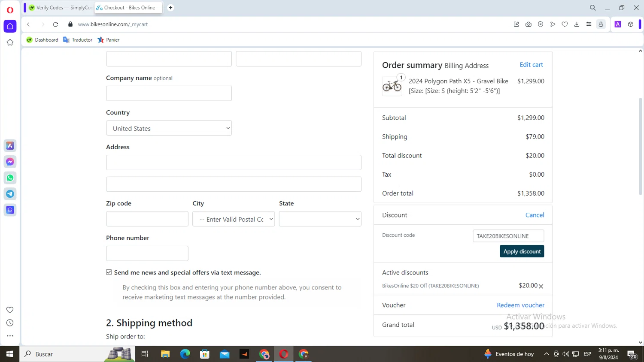Open the sidebar heart icon
The image size is (644, 362).
[10, 310]
